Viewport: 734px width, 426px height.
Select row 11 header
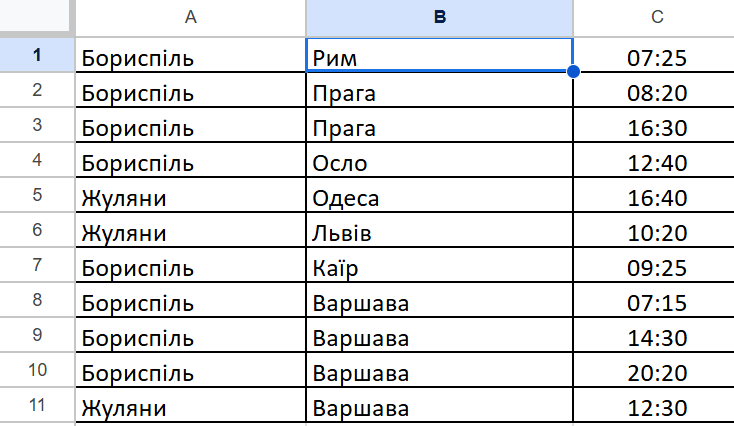tap(37, 408)
